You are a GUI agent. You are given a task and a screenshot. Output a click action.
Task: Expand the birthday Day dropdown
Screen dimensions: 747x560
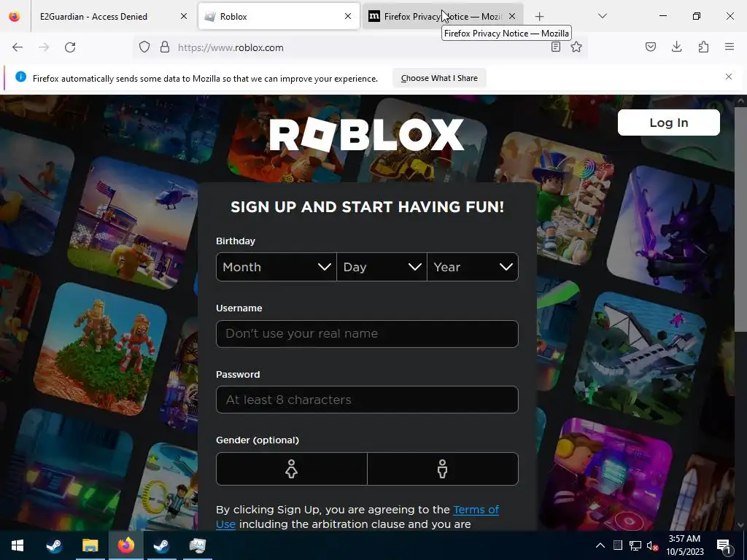[382, 267]
